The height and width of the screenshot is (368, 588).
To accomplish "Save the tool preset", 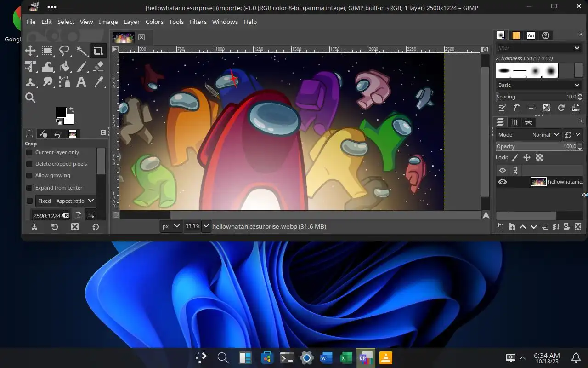I will [34, 227].
